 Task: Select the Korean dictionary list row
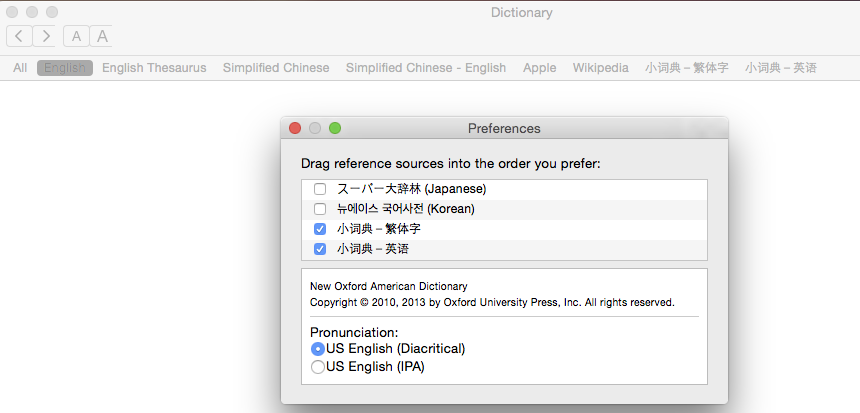500,209
